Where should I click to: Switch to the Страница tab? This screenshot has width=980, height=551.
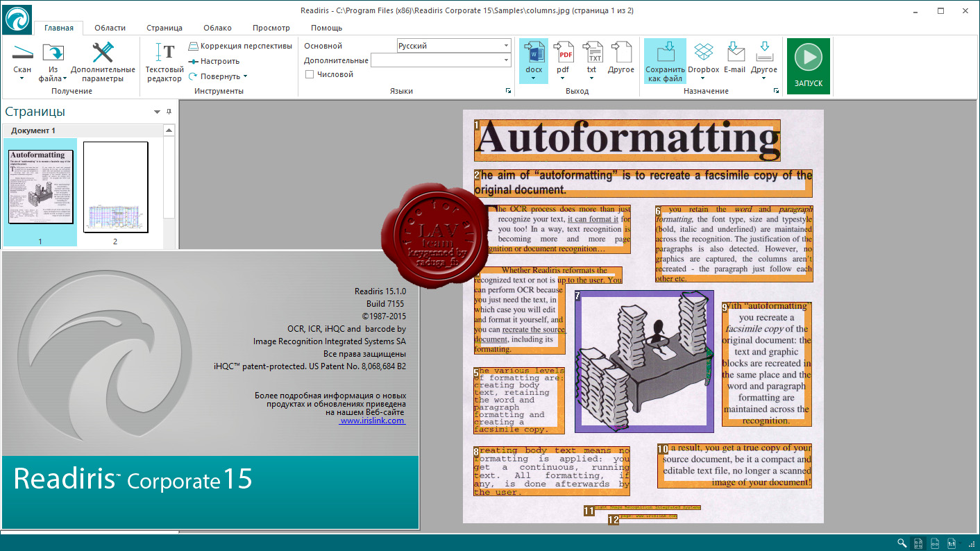click(164, 28)
